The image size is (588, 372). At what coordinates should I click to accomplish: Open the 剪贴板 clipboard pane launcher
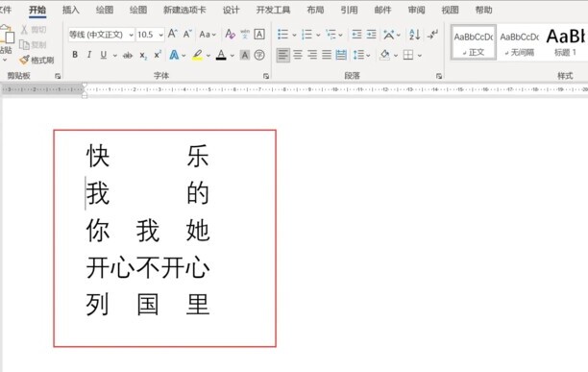click(58, 76)
